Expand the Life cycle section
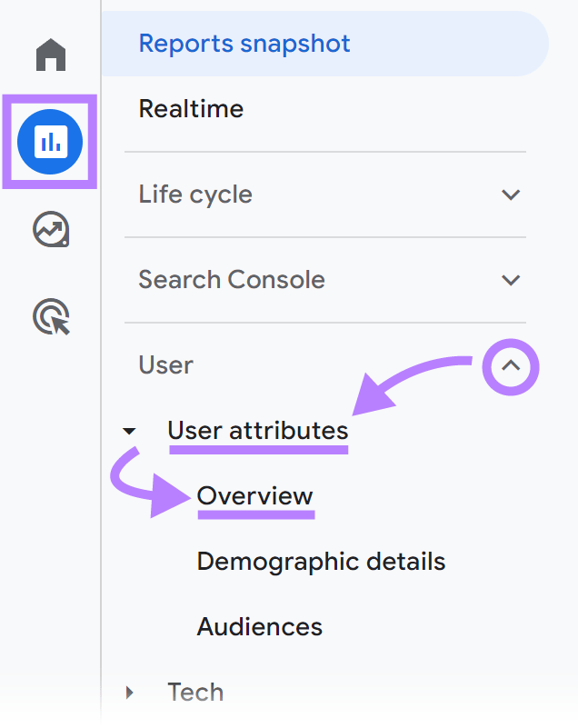This screenshot has height=728, width=578. [511, 194]
